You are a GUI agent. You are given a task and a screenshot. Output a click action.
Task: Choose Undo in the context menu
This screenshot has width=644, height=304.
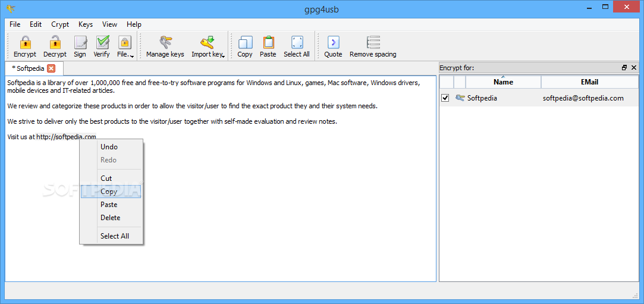pyautogui.click(x=111, y=147)
